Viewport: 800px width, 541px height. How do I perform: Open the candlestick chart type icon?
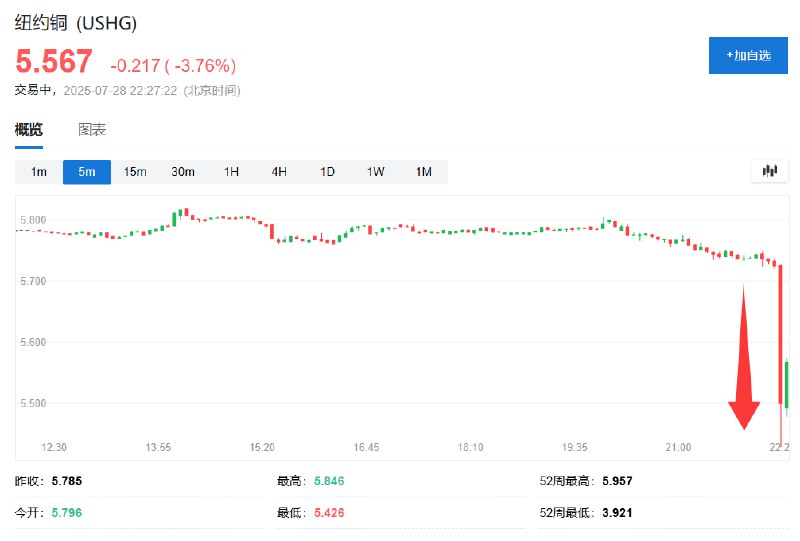tap(769, 171)
